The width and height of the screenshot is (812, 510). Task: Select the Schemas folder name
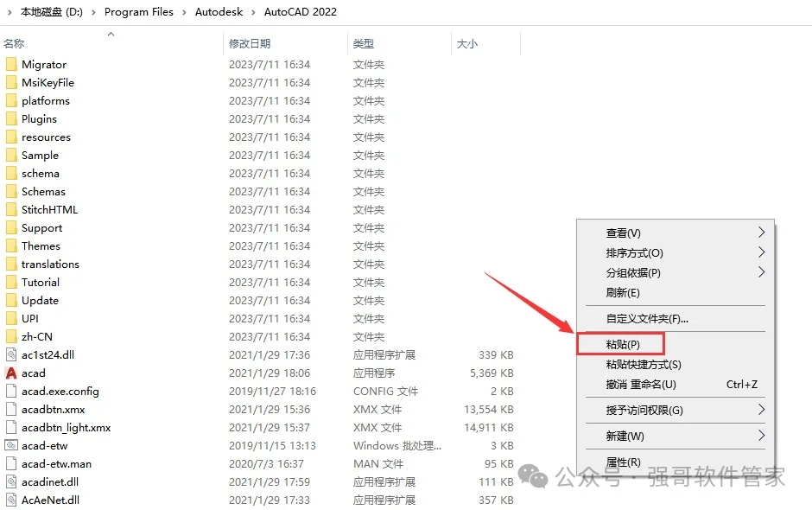[43, 191]
